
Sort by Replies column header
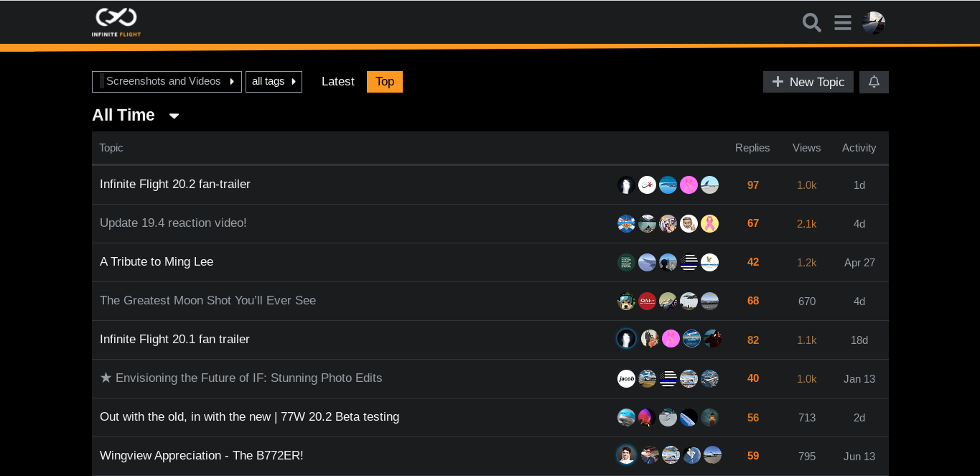point(752,148)
